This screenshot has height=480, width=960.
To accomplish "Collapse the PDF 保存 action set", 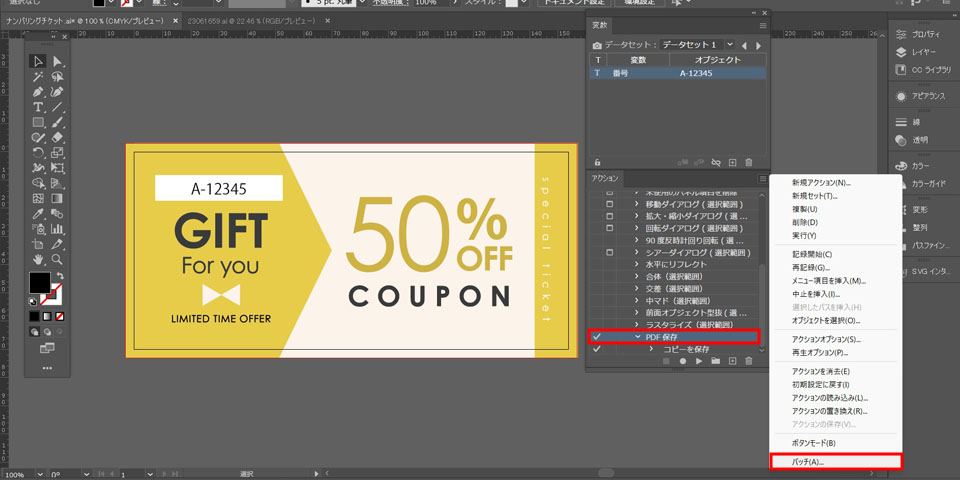I will [x=638, y=338].
